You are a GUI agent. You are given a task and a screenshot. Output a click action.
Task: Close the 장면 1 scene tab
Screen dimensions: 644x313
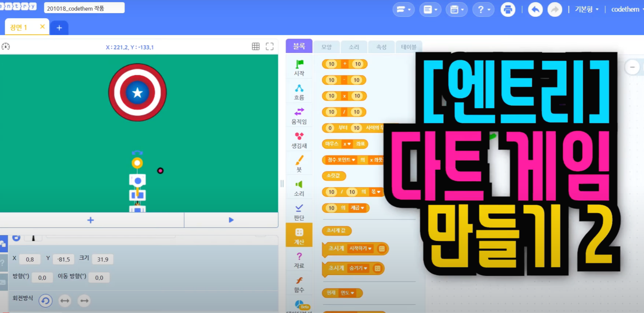point(42,27)
